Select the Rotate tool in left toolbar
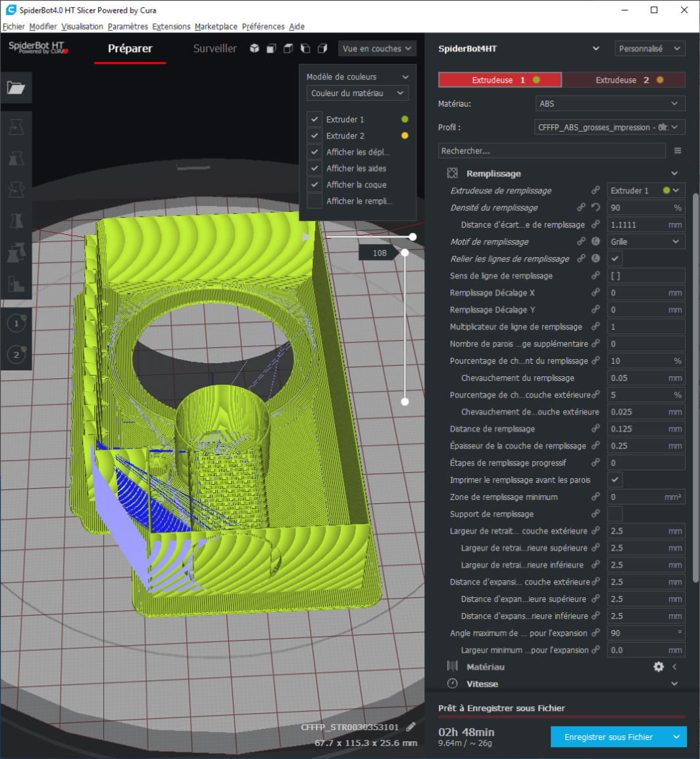 (x=16, y=189)
